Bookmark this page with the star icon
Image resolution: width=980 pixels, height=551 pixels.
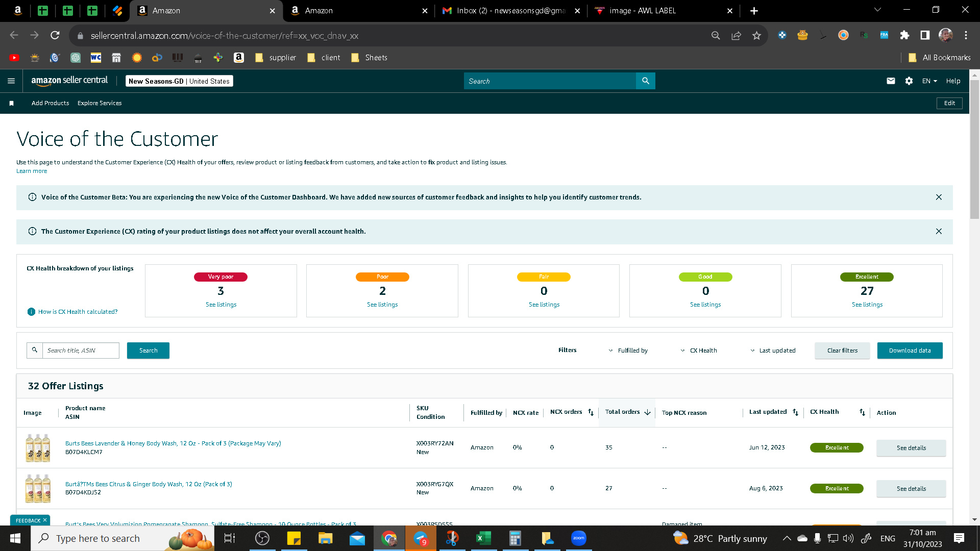[x=756, y=36]
